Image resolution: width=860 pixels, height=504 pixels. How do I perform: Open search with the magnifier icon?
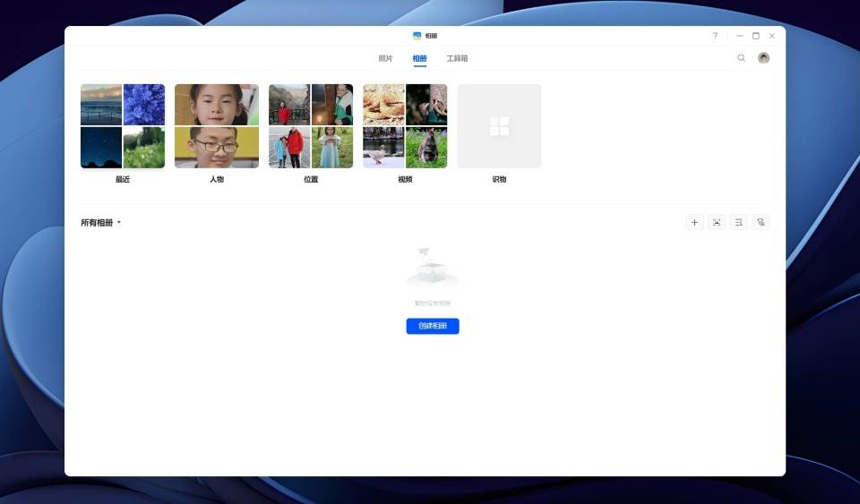coord(741,58)
